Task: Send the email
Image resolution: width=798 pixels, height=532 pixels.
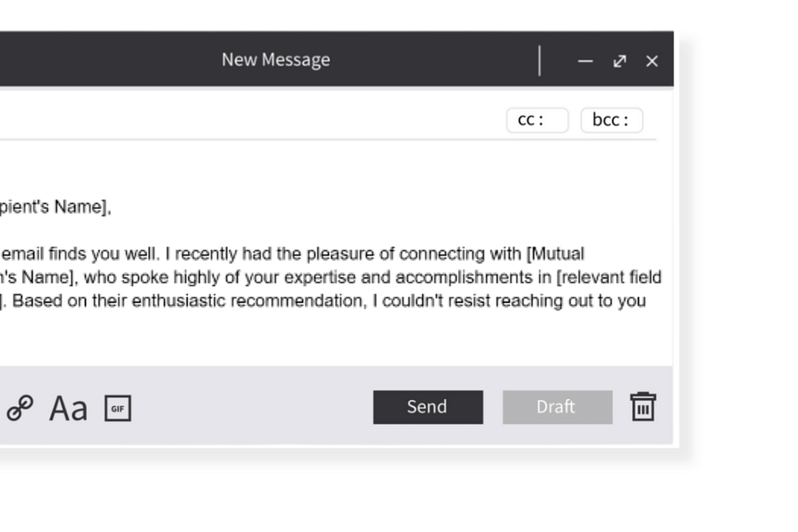Action: (x=427, y=407)
